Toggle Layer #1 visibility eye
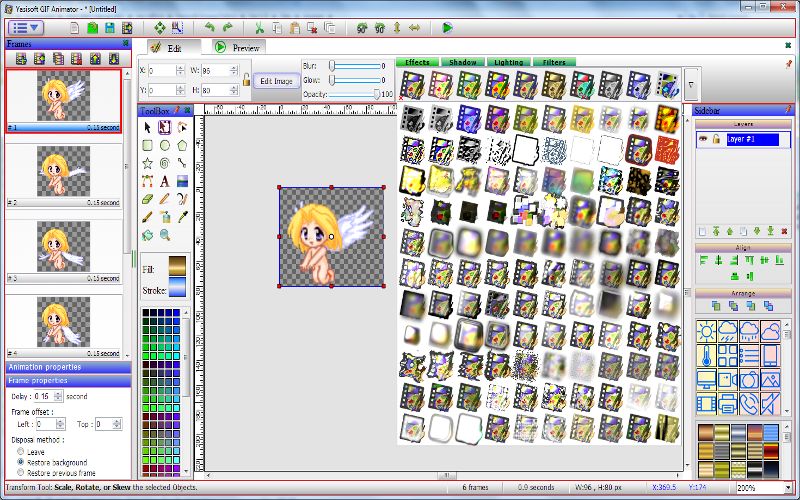This screenshot has width=800, height=500. (x=703, y=139)
